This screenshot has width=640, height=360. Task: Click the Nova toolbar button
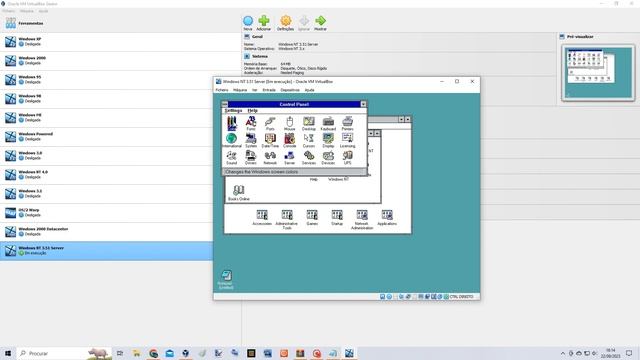coord(248,23)
